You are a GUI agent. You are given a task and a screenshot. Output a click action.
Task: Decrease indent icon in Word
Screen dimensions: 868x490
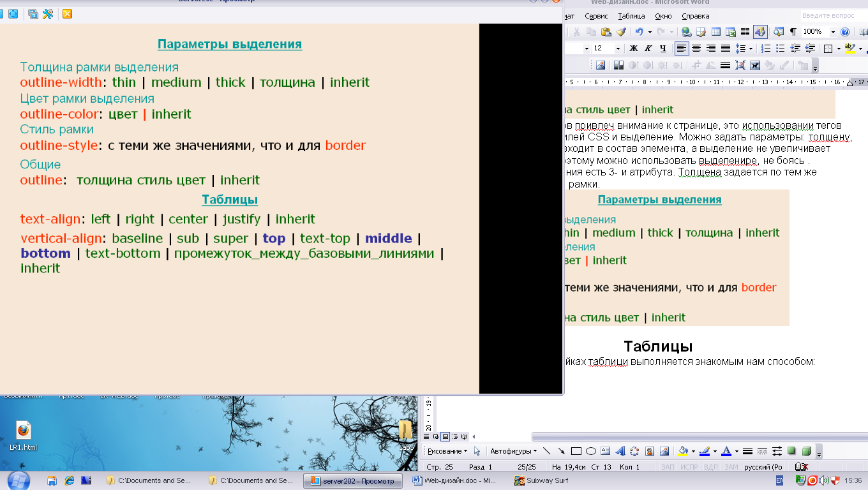(795, 48)
